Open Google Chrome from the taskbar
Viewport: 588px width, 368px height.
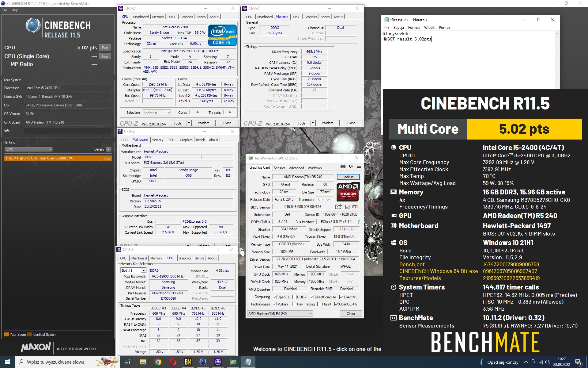point(158,362)
